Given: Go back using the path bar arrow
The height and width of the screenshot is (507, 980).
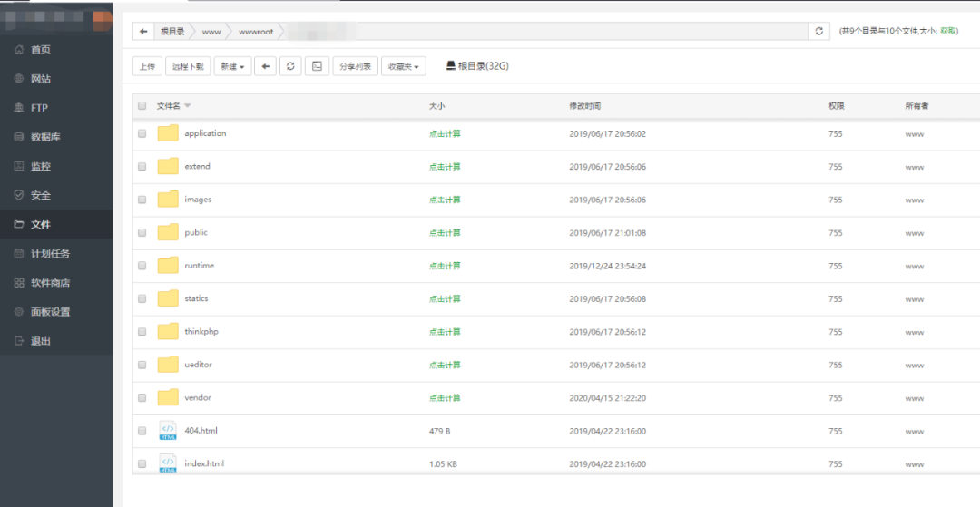Looking at the screenshot, I should click(x=143, y=31).
